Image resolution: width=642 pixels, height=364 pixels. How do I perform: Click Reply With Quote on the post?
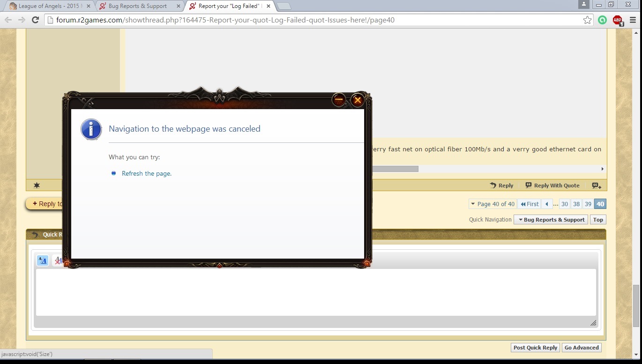552,186
